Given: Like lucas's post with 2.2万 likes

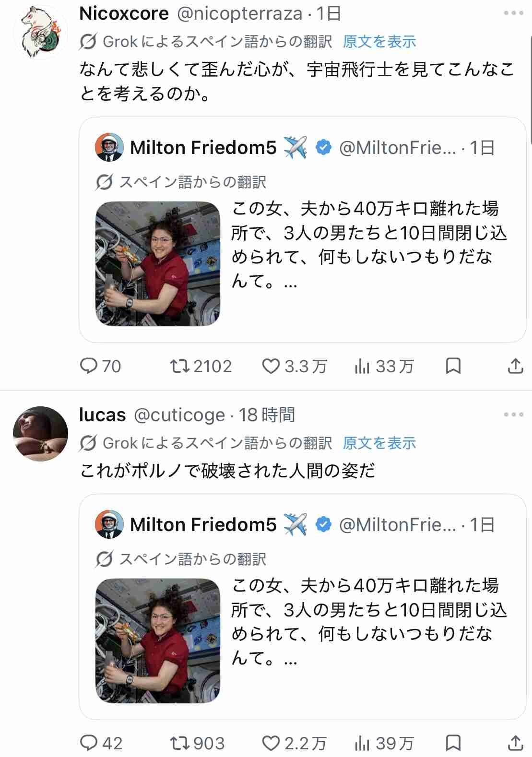Looking at the screenshot, I should 271,743.
